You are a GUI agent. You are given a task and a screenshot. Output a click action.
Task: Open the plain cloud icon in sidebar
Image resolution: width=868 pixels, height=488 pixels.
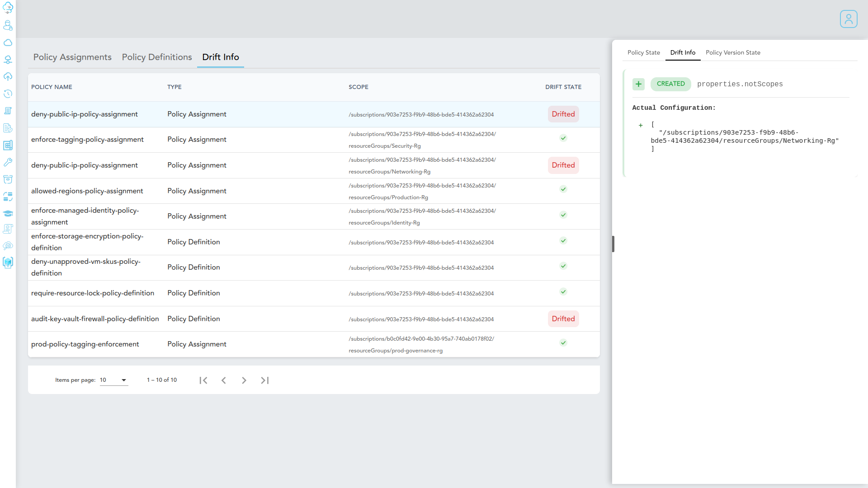(8, 42)
